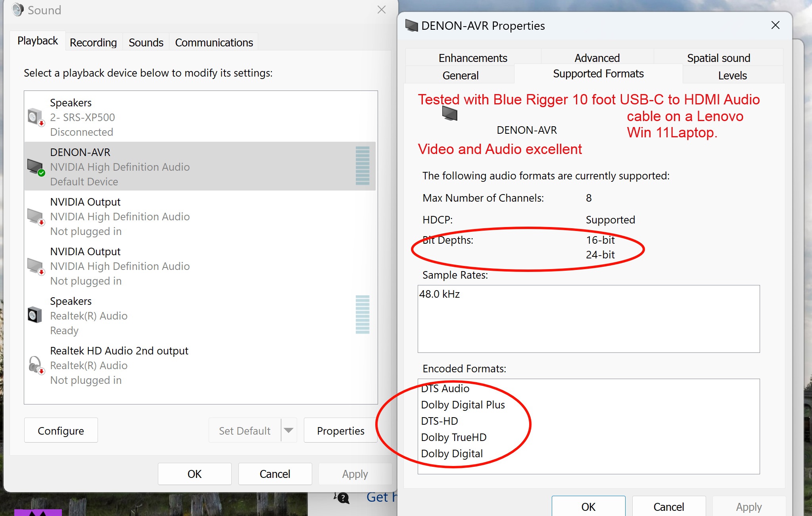The image size is (812, 516).
Task: Click the 'Sample Rates:' label
Action: (x=455, y=275)
